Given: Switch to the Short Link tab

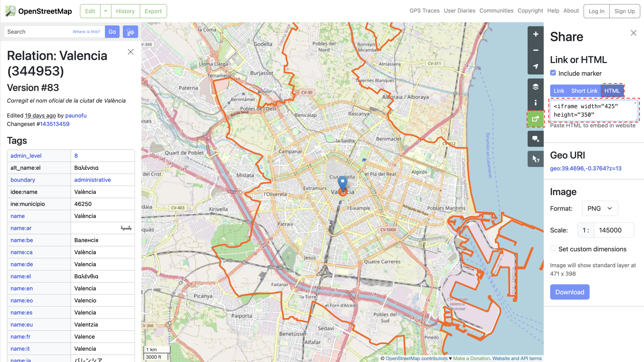Looking at the screenshot, I should click(x=584, y=91).
